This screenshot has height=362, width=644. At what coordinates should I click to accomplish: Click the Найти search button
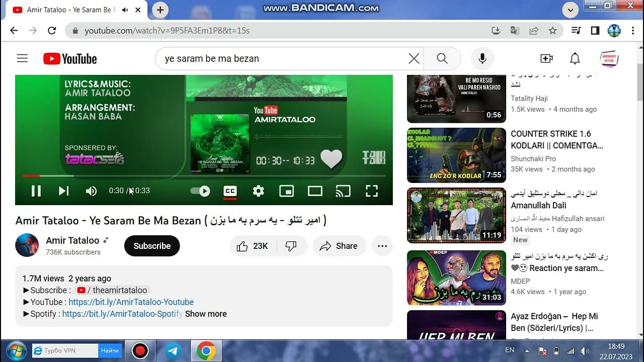pyautogui.click(x=110, y=350)
